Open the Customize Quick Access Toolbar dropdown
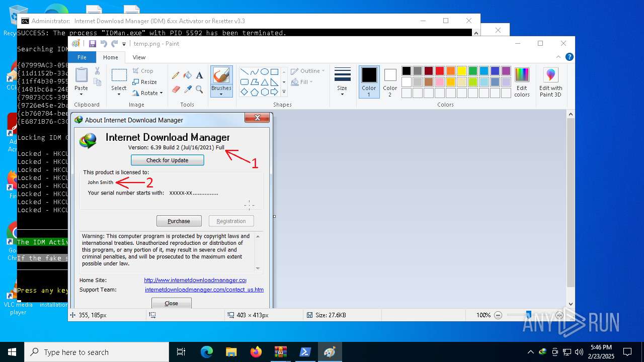Image resolution: width=644 pixels, height=362 pixels. point(124,44)
